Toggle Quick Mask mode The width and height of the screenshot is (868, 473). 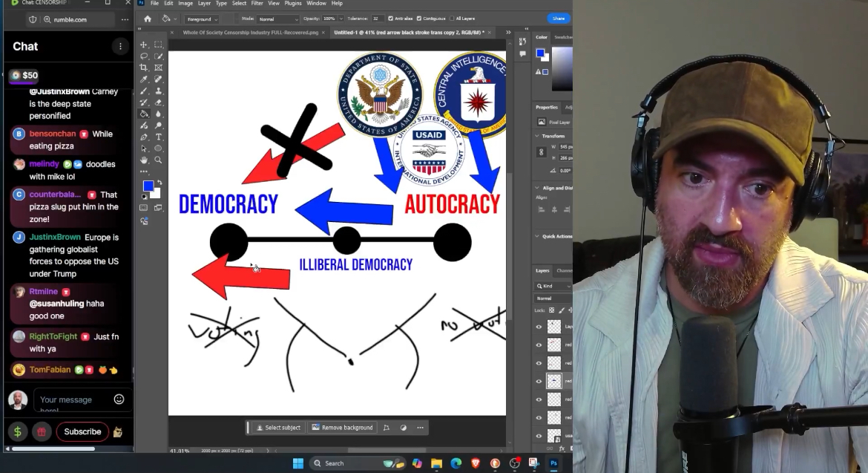point(144,208)
